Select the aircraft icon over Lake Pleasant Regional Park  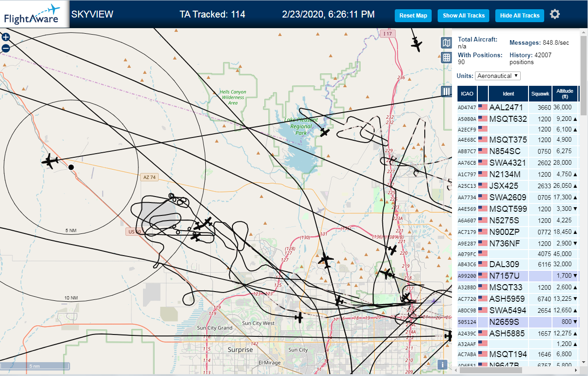pyautogui.click(x=325, y=132)
